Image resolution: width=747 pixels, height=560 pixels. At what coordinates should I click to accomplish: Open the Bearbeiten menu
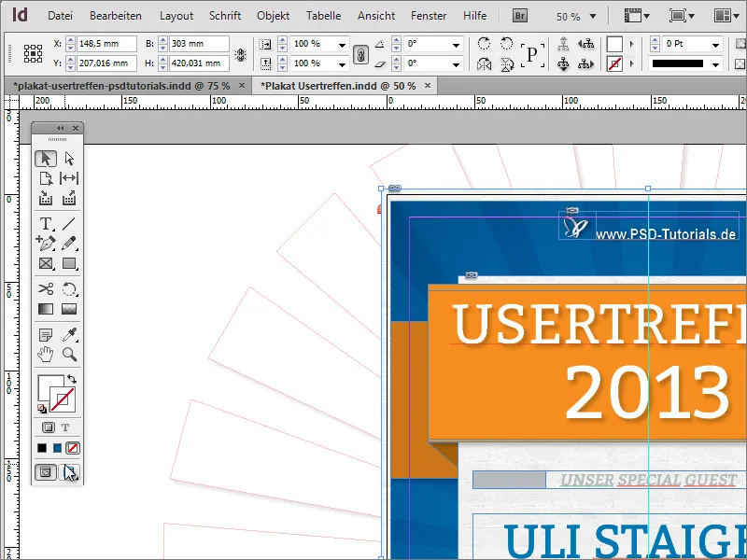coord(116,16)
